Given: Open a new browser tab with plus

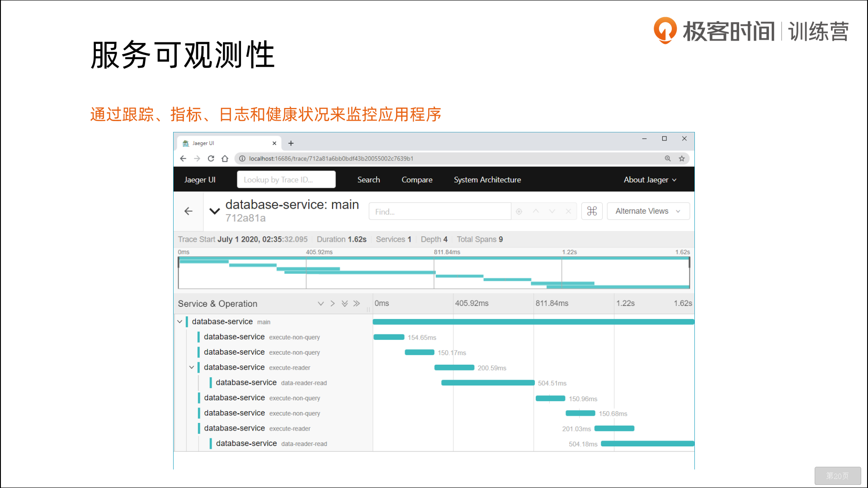Looking at the screenshot, I should click(x=291, y=143).
